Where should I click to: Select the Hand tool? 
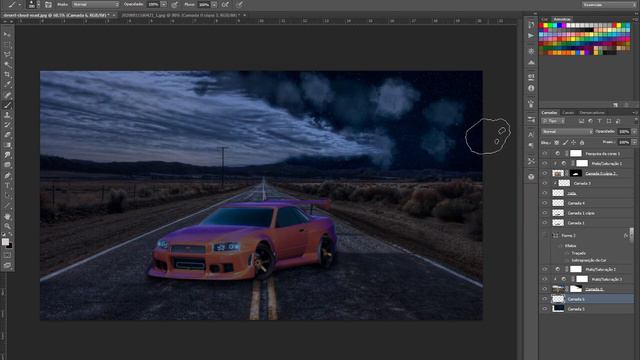(x=7, y=216)
